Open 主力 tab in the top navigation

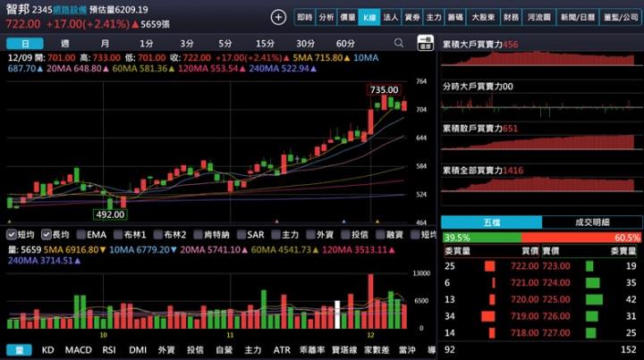[434, 17]
